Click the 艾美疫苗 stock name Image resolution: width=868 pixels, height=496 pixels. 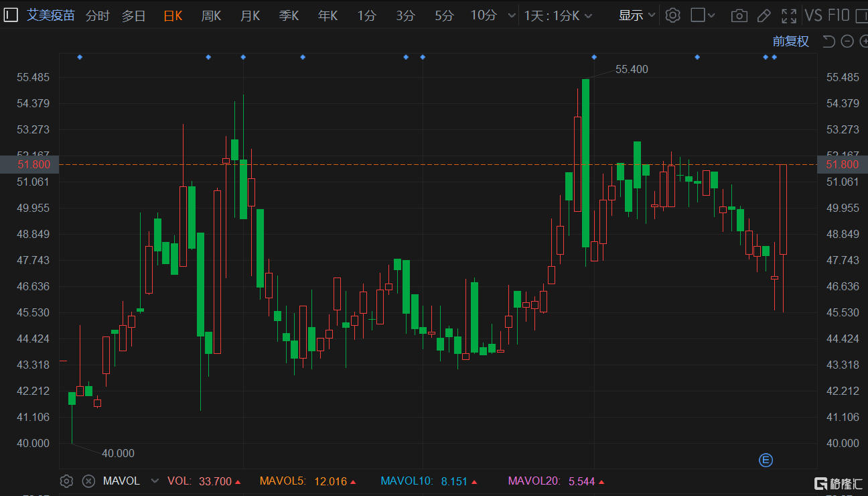point(51,15)
